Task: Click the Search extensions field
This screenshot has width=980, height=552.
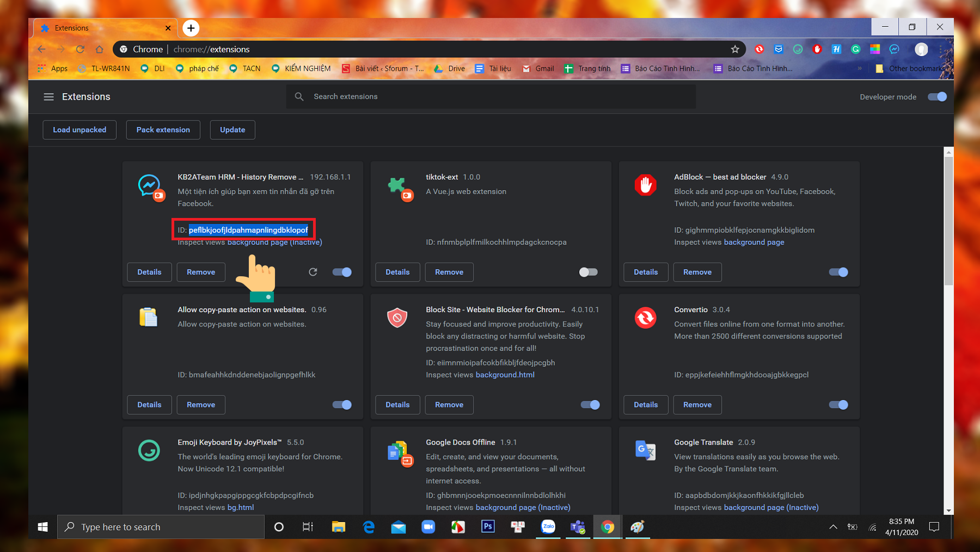Action: click(490, 96)
